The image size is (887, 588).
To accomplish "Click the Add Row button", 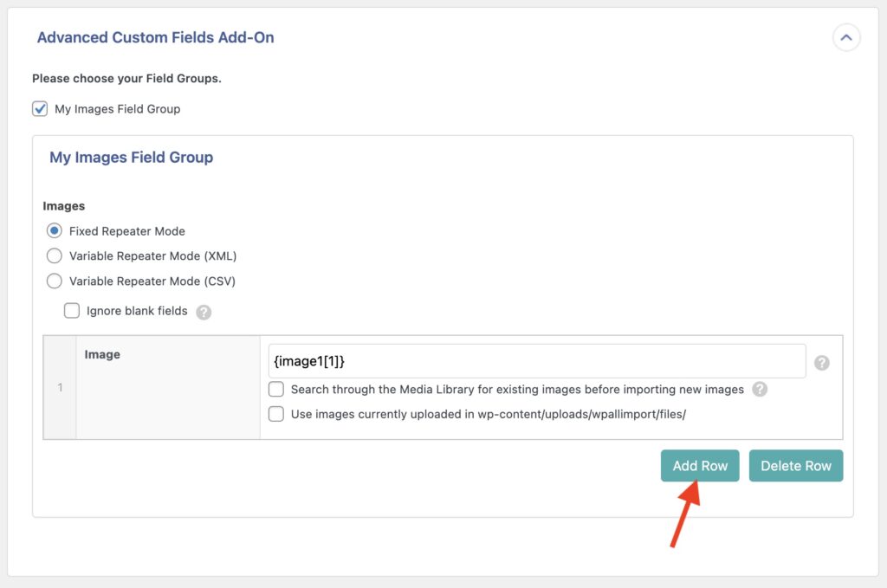I will click(x=700, y=466).
